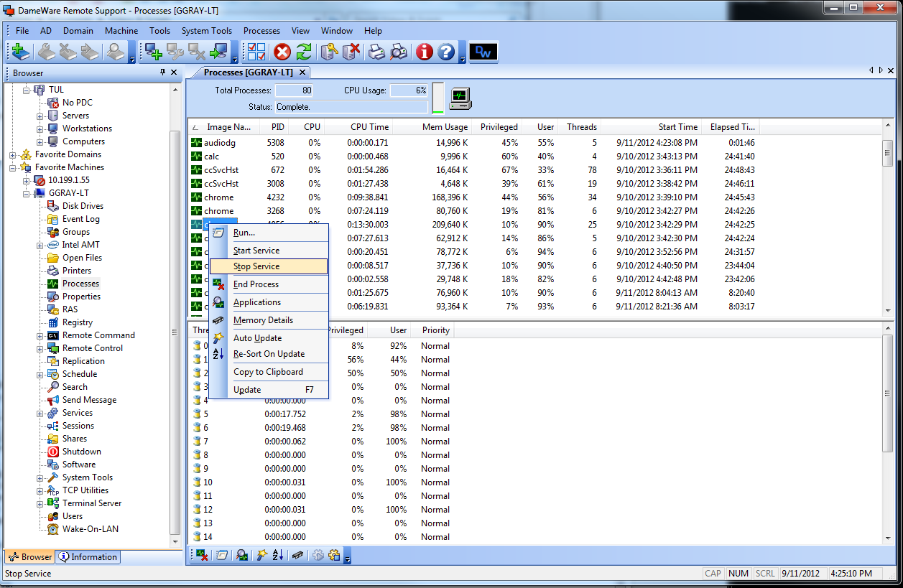Toggle Re-Sort On Update in context menu
This screenshot has width=903, height=588.
tap(269, 354)
